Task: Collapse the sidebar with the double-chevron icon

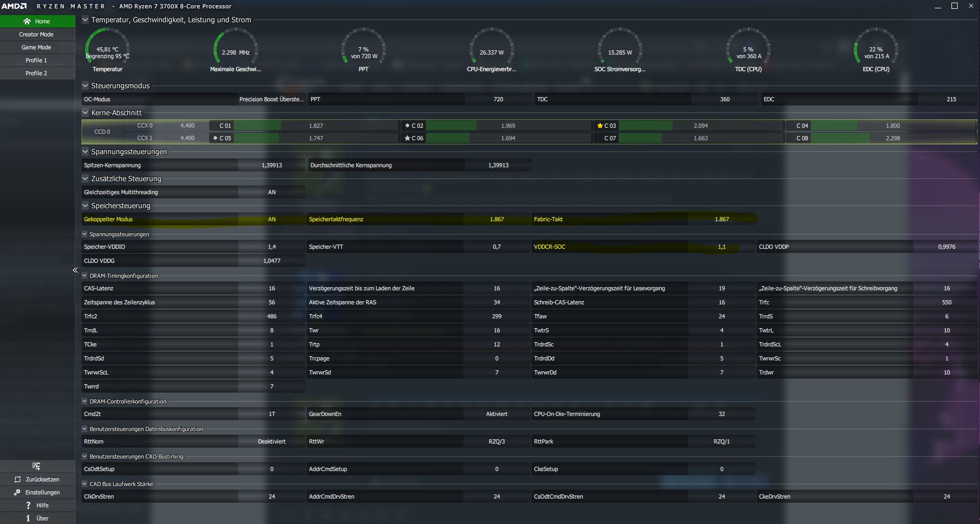Action: coord(75,270)
